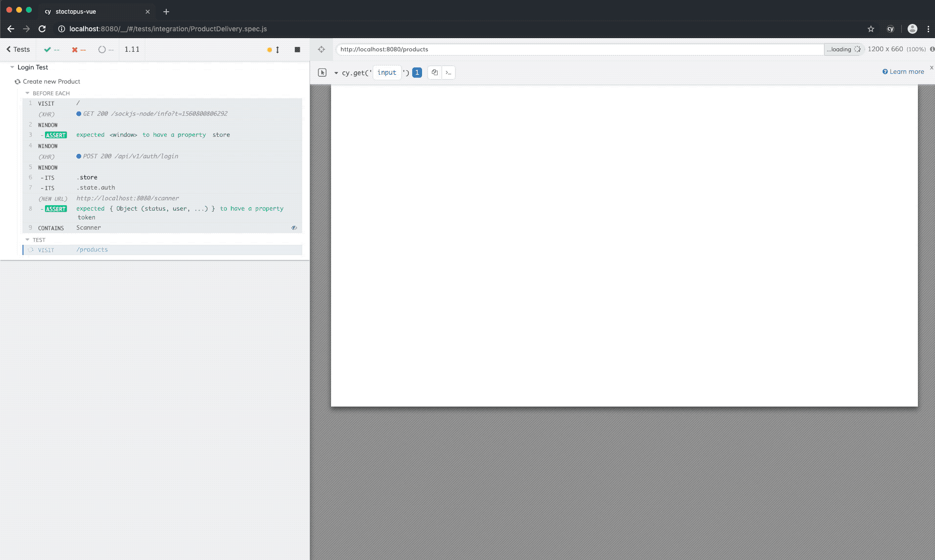The image size is (935, 560).
Task: Select the stoctopus-vue browser tab
Action: (x=76, y=11)
